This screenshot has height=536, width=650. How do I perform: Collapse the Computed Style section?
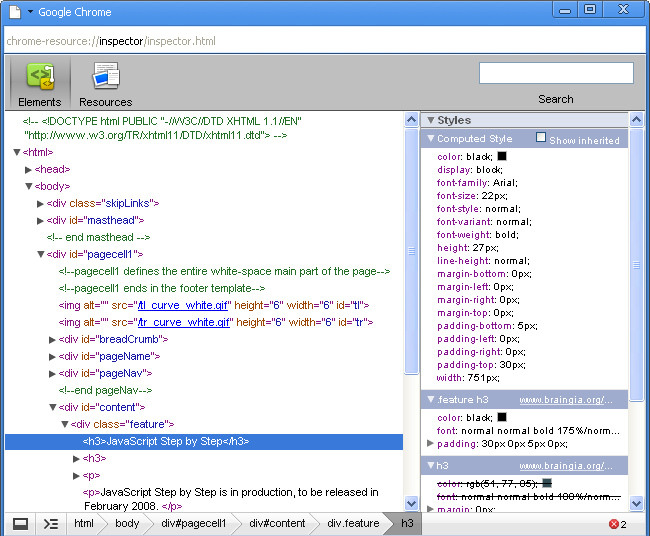431,138
